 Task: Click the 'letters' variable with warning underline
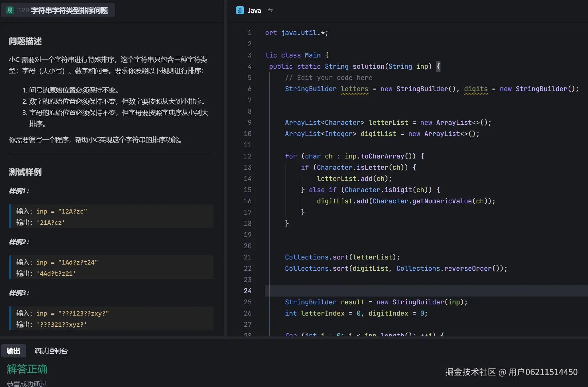point(354,89)
